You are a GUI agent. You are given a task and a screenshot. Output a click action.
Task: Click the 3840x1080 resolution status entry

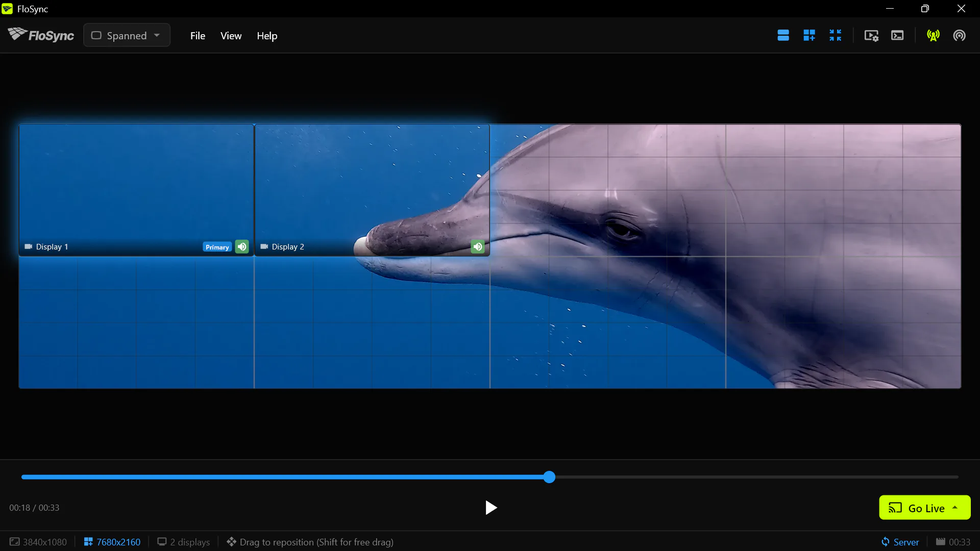(x=38, y=542)
